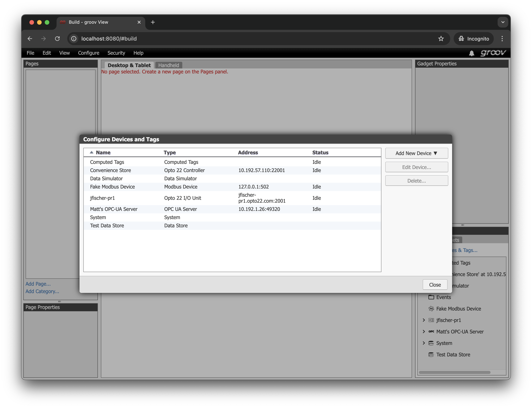Select the Convenience Store device row

tap(110, 170)
